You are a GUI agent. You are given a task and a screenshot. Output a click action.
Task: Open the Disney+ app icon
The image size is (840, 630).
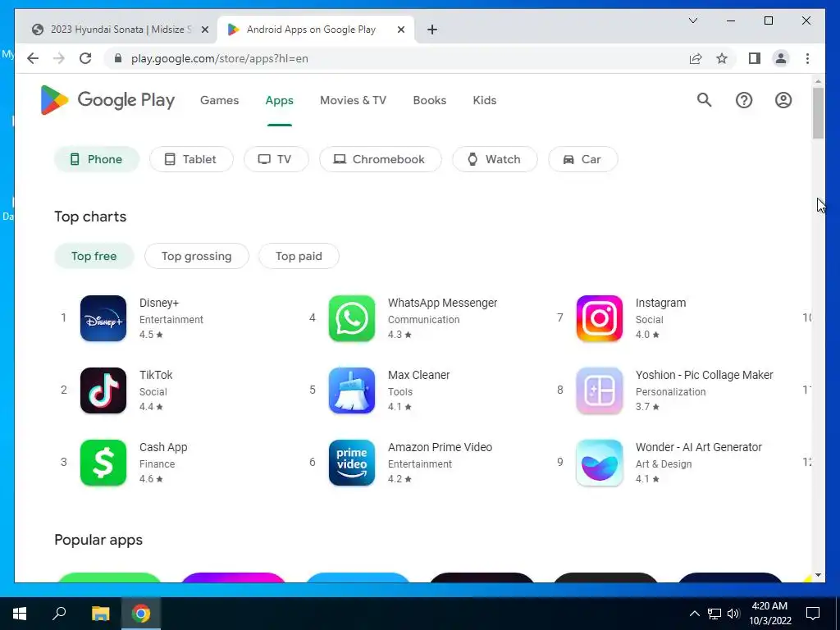point(103,318)
